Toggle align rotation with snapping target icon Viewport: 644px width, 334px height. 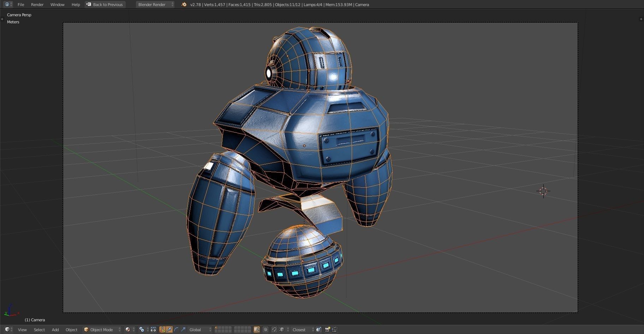click(319, 329)
